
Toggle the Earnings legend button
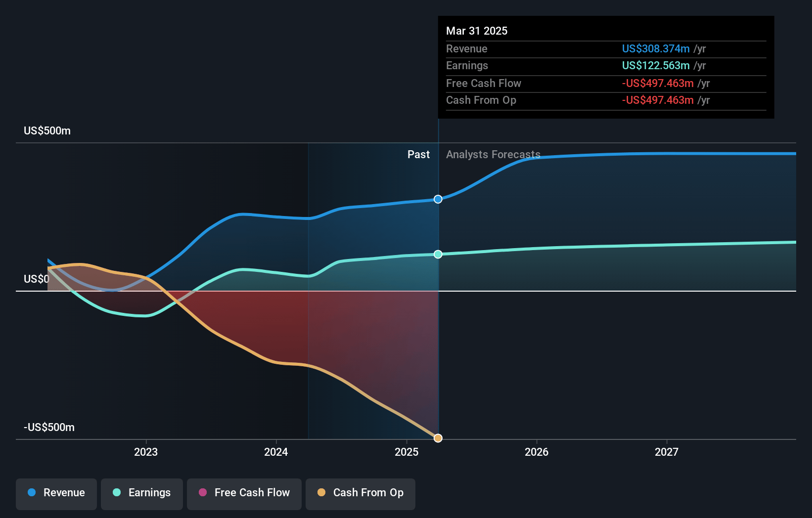tap(142, 494)
